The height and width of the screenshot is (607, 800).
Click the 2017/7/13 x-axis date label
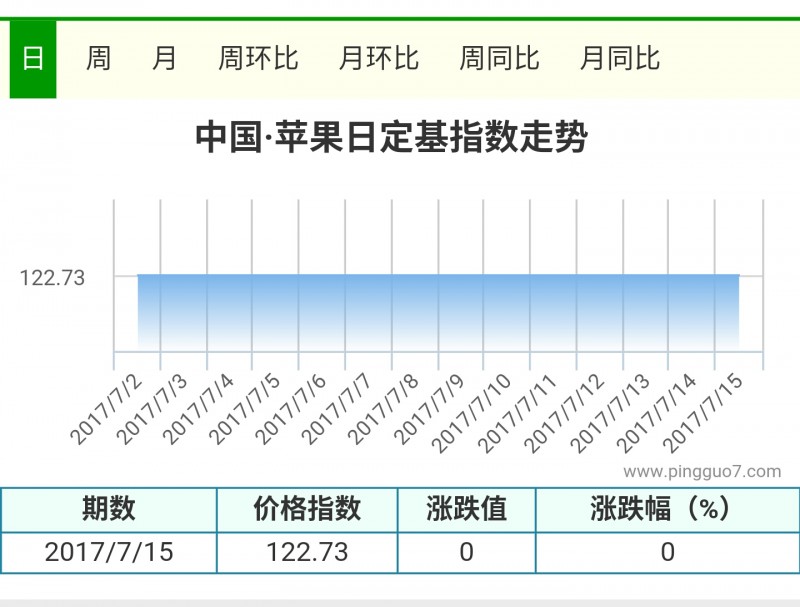[610, 414]
